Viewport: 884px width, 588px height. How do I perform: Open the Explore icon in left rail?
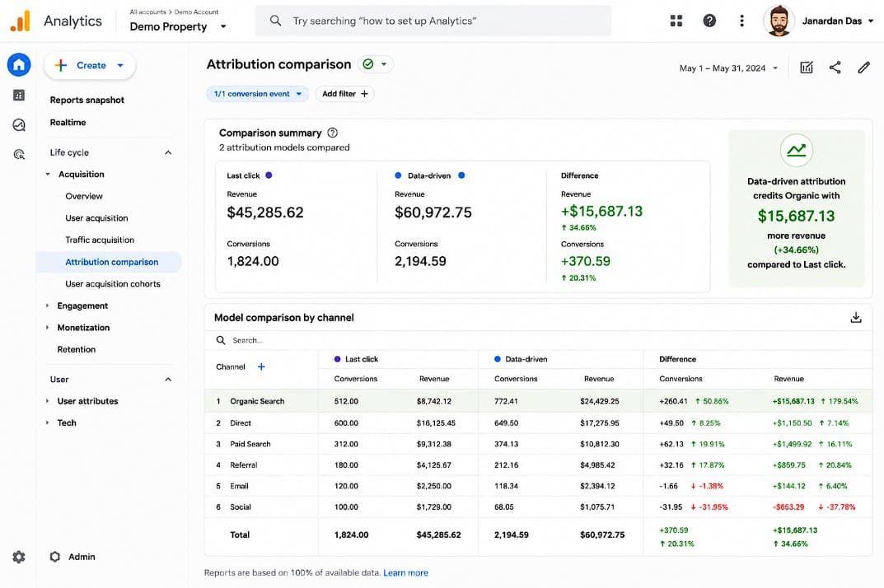[19, 124]
